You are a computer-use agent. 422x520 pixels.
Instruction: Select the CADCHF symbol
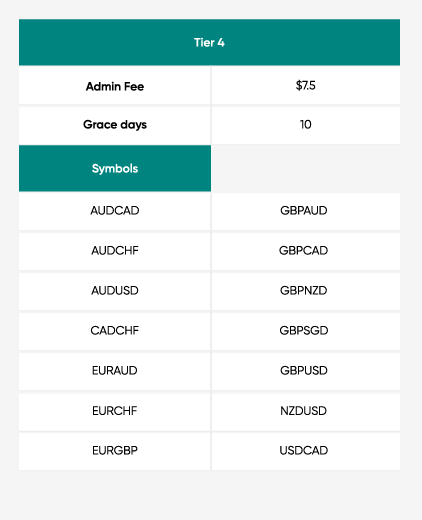coord(115,331)
